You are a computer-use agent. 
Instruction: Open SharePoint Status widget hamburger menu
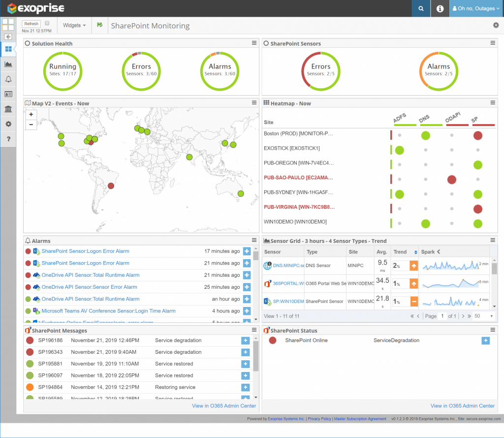click(492, 330)
